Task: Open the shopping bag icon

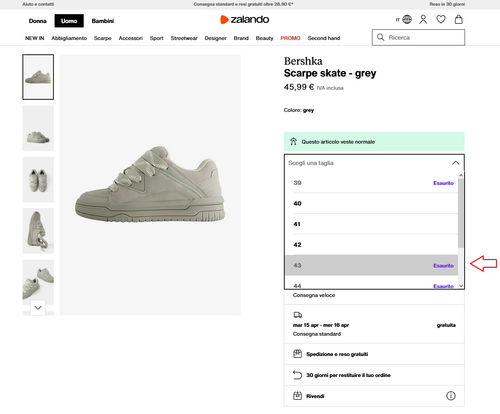Action: (x=459, y=19)
